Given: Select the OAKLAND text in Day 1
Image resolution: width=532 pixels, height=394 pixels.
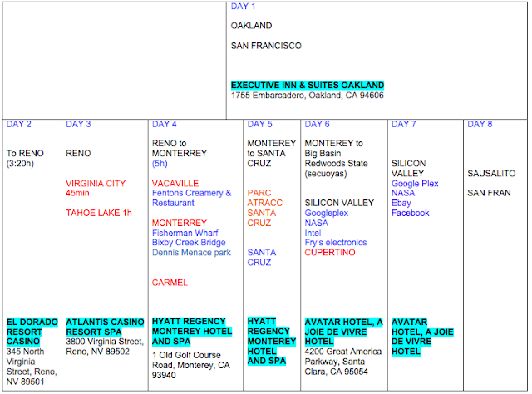Looking at the screenshot, I should point(251,26).
